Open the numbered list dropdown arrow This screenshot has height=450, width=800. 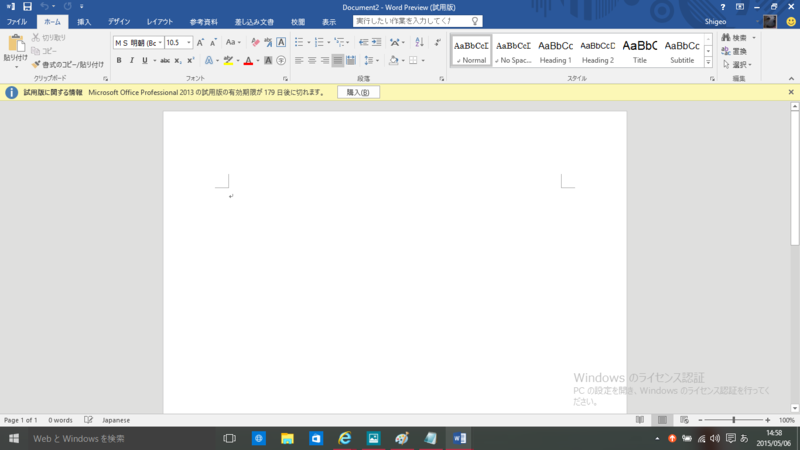329,43
